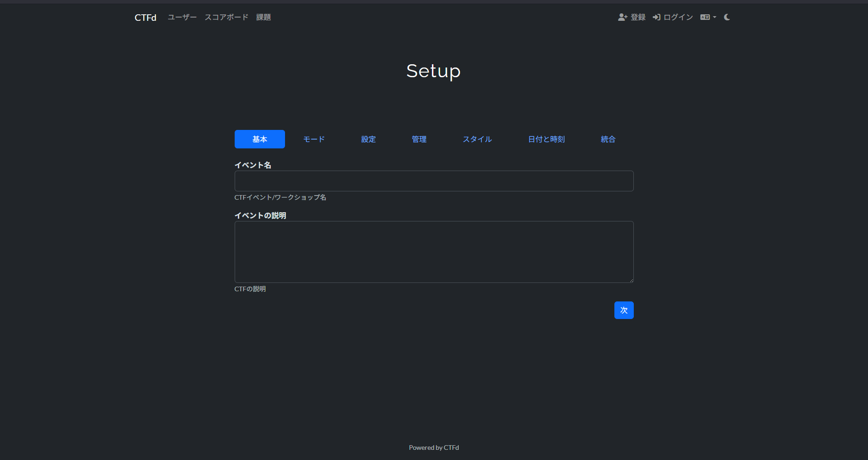The height and width of the screenshot is (460, 868).
Task: Click the description textarea resize handle
Action: (631, 280)
